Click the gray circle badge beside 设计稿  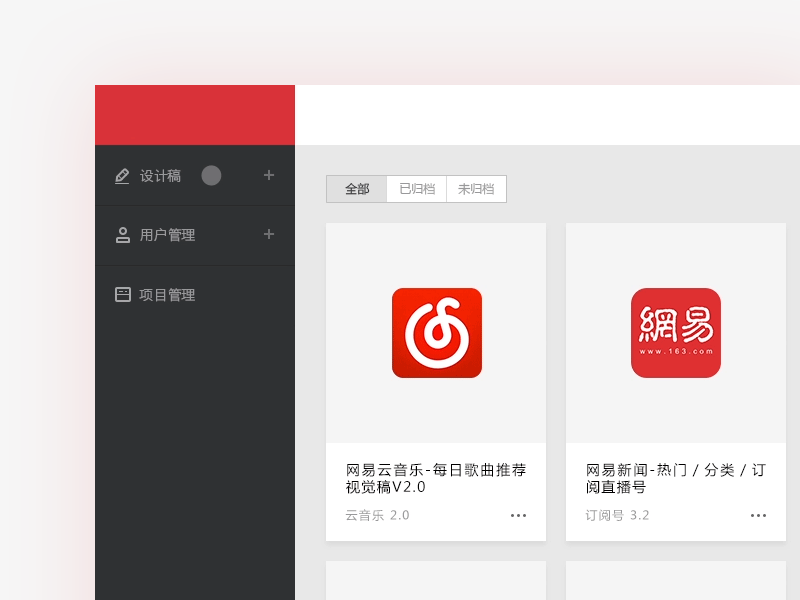tap(211, 175)
